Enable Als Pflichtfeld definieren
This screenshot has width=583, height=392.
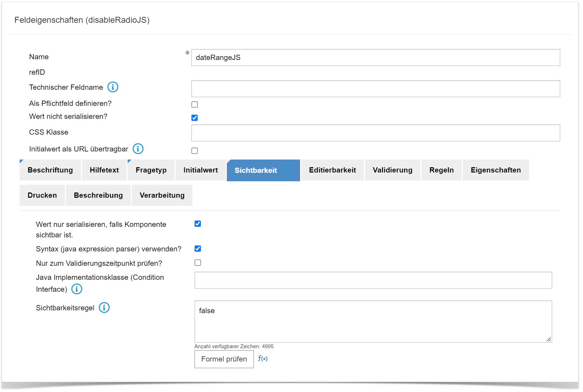195,104
